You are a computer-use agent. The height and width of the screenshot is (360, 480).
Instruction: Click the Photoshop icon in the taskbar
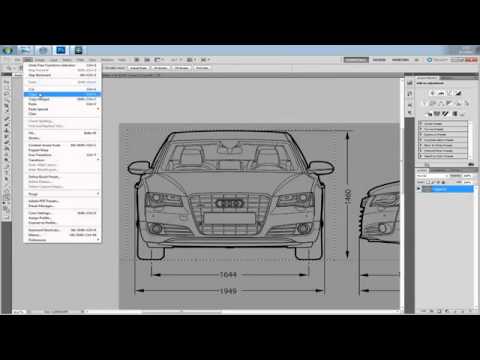[x=61, y=50]
